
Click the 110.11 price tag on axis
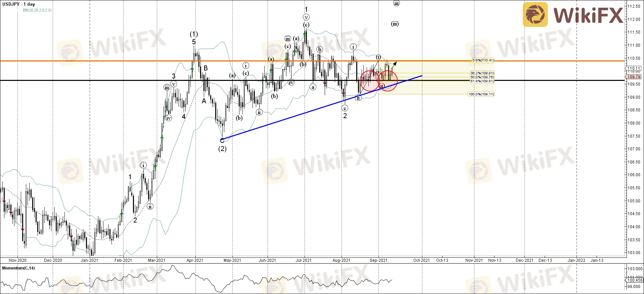(x=634, y=68)
